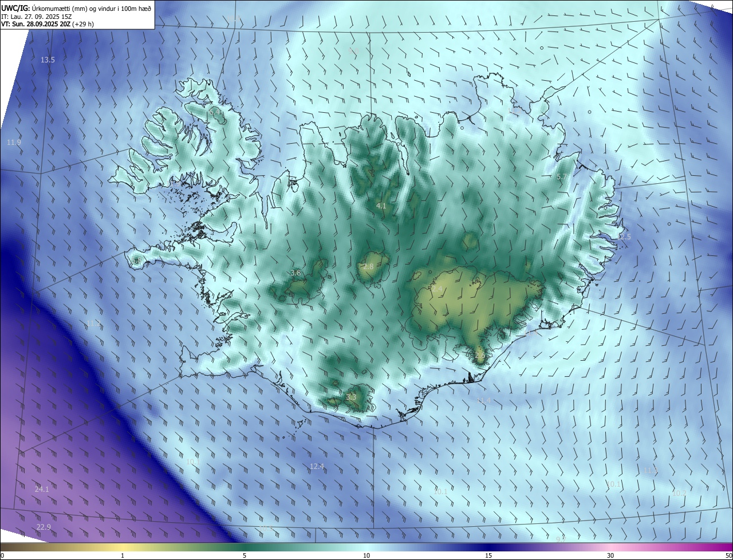This screenshot has height=560, width=733.
Task: Click the pale yellow color above tick 1
Action: point(123,547)
